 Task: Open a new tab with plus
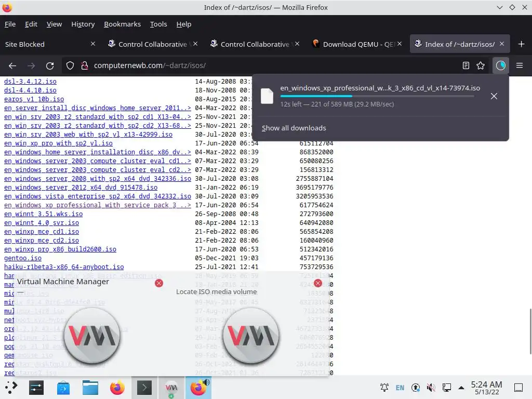click(522, 44)
